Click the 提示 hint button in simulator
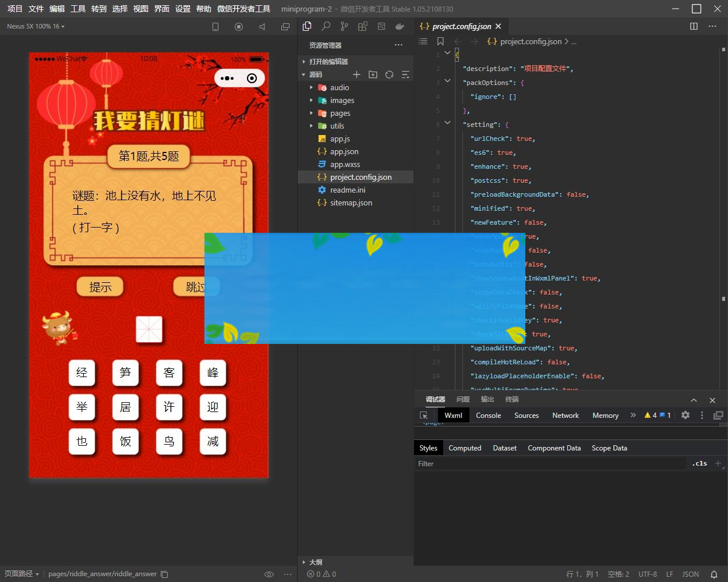Screen dimensions: 728x582 click(100, 286)
